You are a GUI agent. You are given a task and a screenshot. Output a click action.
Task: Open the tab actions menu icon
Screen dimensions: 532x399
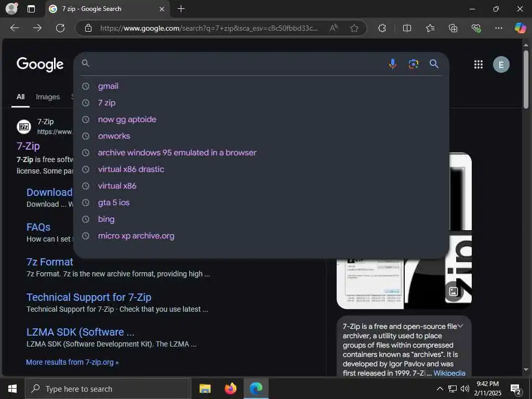point(31,9)
